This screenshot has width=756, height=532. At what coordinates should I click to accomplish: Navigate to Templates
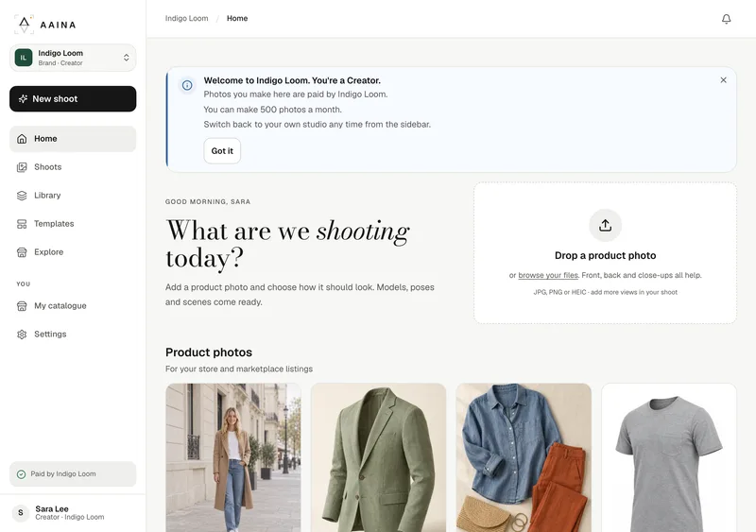tap(73, 224)
